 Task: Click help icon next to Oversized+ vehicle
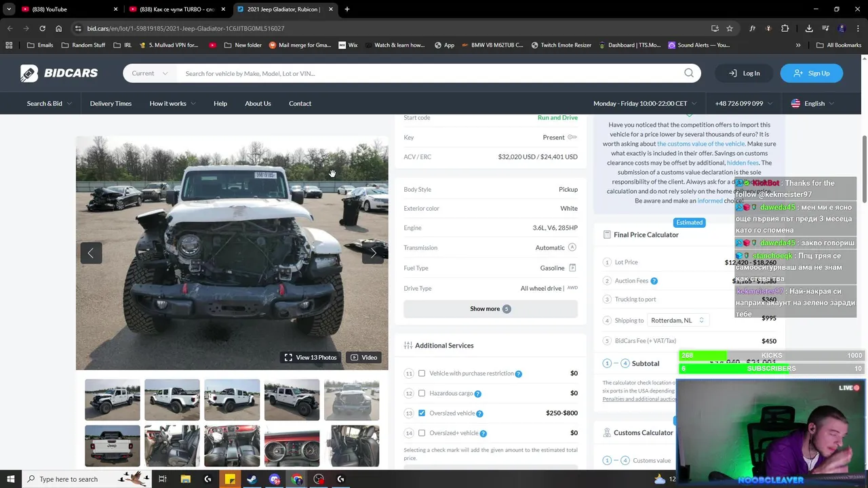[x=483, y=433]
